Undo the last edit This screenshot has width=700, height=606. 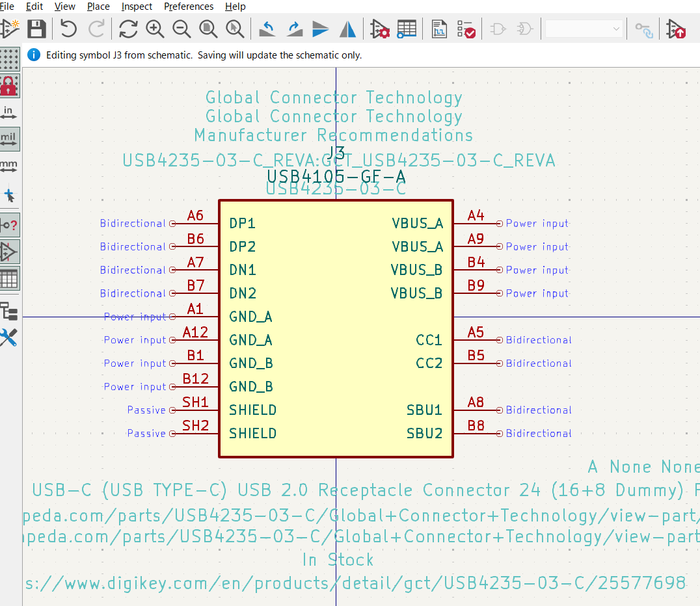68,29
